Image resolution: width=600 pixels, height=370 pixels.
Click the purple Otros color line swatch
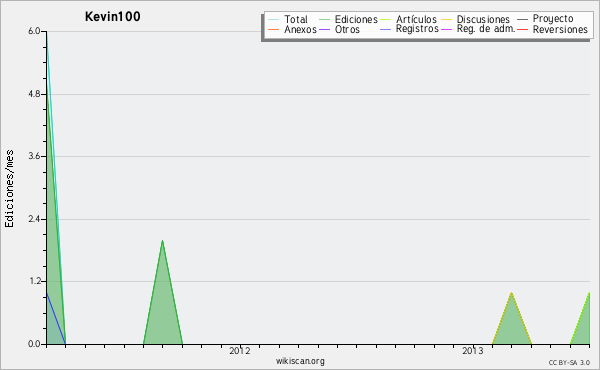pyautogui.click(x=324, y=29)
